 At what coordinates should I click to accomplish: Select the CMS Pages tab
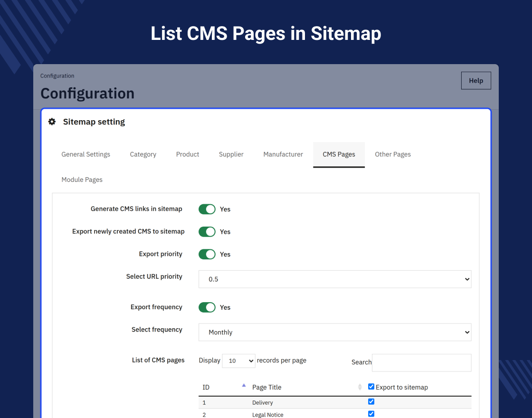[339, 154]
